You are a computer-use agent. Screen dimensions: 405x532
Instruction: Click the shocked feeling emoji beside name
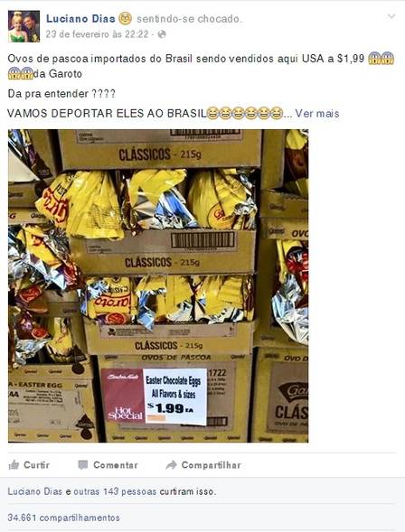tap(125, 18)
